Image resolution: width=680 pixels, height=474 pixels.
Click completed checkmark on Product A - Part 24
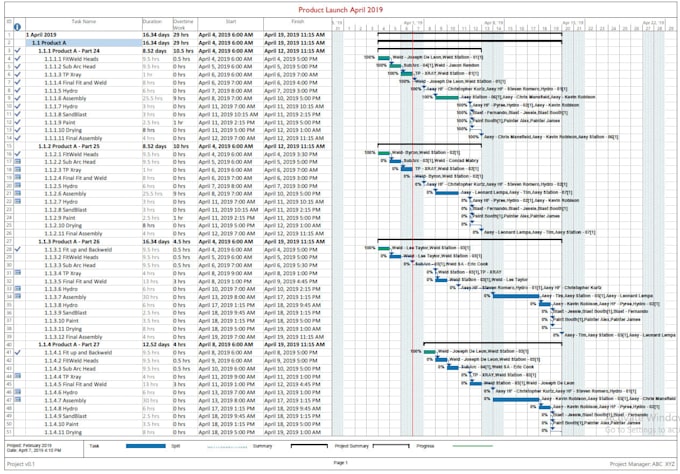pos(19,51)
